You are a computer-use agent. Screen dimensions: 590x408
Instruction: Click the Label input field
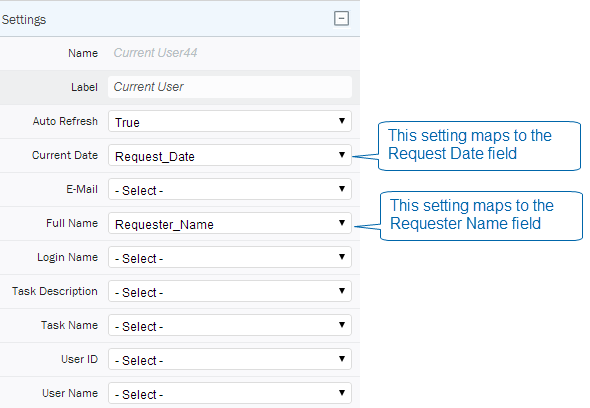230,87
